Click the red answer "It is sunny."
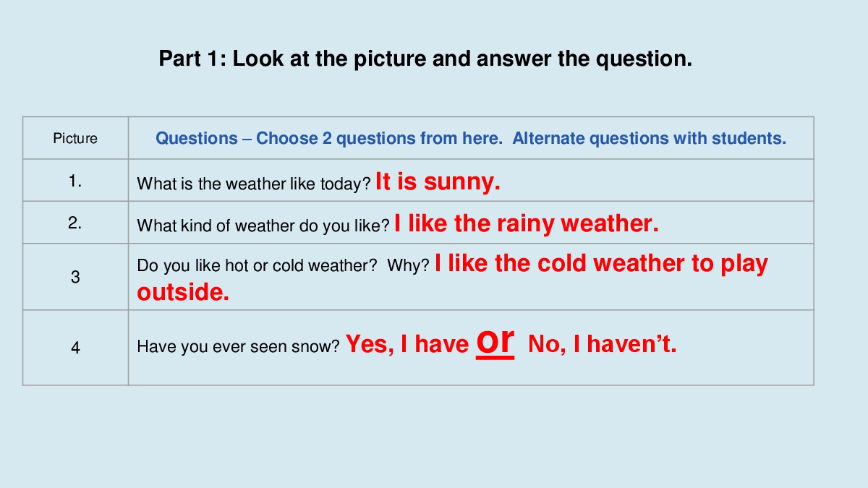868x488 pixels. click(x=438, y=181)
